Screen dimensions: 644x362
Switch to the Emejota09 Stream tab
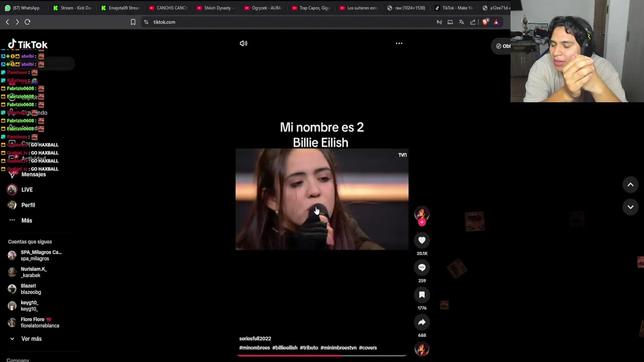119,8
